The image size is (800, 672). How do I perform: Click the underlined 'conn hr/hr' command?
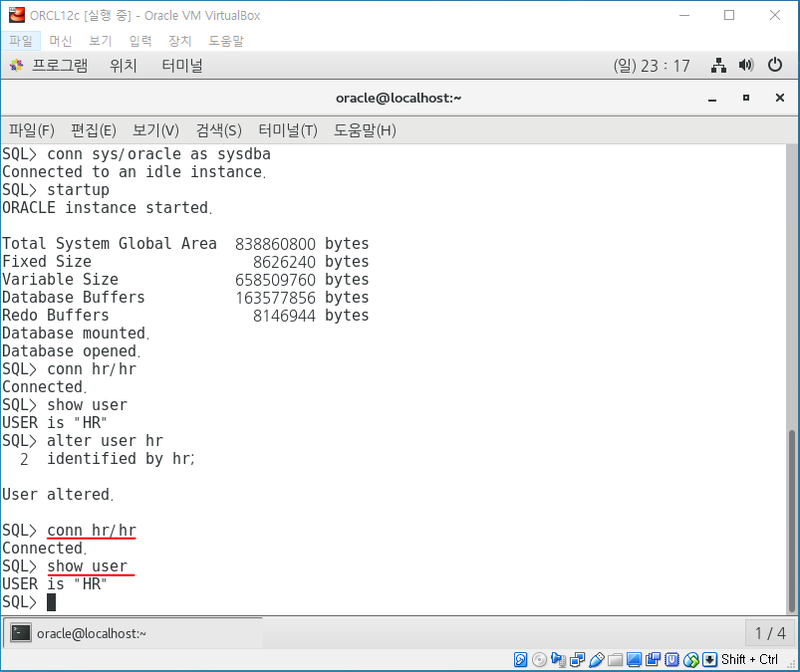coord(92,531)
